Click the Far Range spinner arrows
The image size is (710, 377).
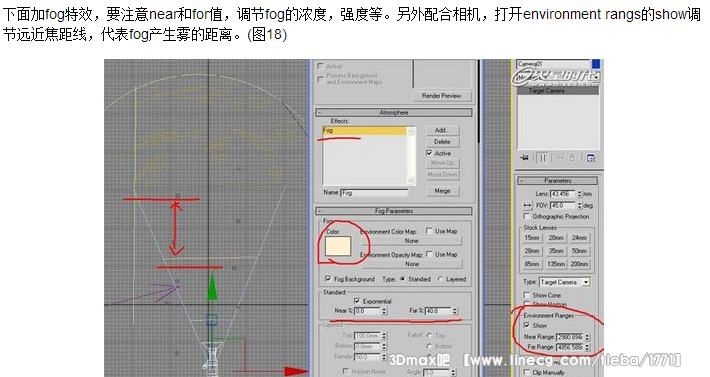[587, 348]
